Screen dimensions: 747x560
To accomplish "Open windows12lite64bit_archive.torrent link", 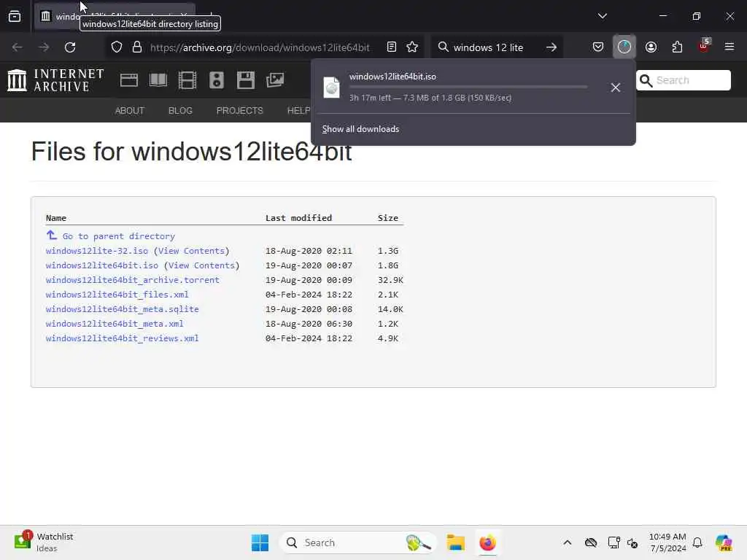I will click(133, 280).
